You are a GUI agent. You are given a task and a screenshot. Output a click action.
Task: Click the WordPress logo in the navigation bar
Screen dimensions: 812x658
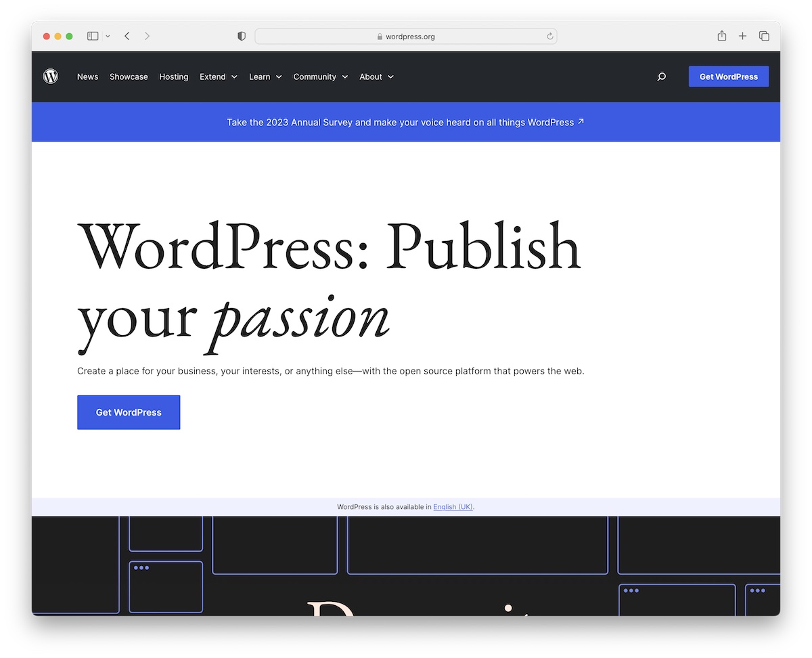pyautogui.click(x=51, y=76)
